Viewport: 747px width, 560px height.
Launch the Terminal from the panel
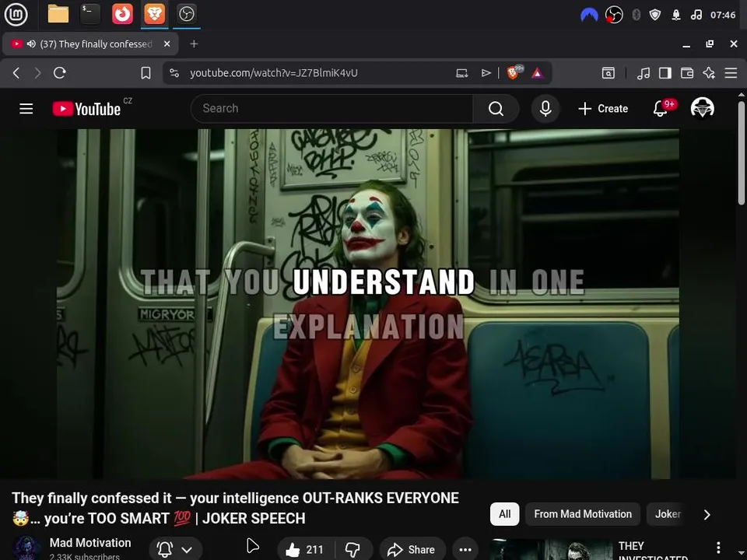[x=90, y=14]
